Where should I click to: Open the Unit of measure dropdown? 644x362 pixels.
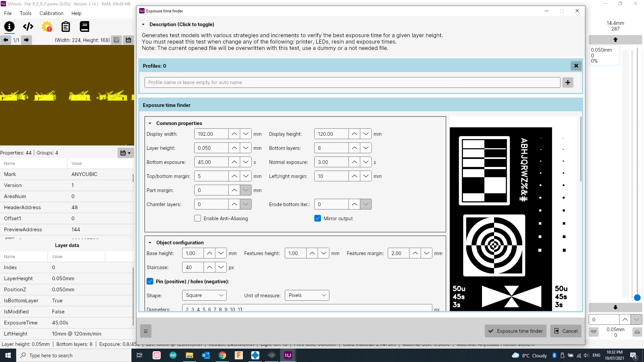pyautogui.click(x=307, y=295)
